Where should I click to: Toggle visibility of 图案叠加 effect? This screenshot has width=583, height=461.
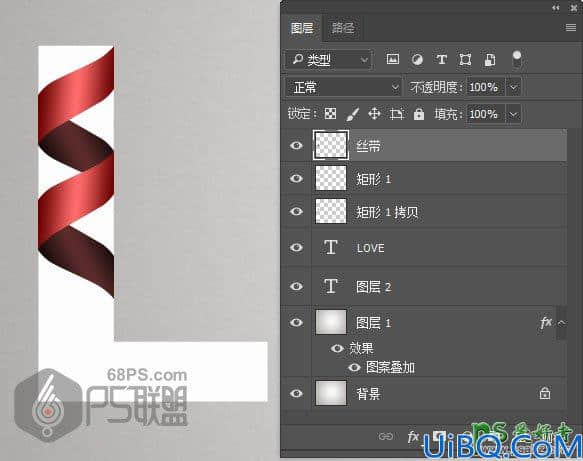coord(354,367)
